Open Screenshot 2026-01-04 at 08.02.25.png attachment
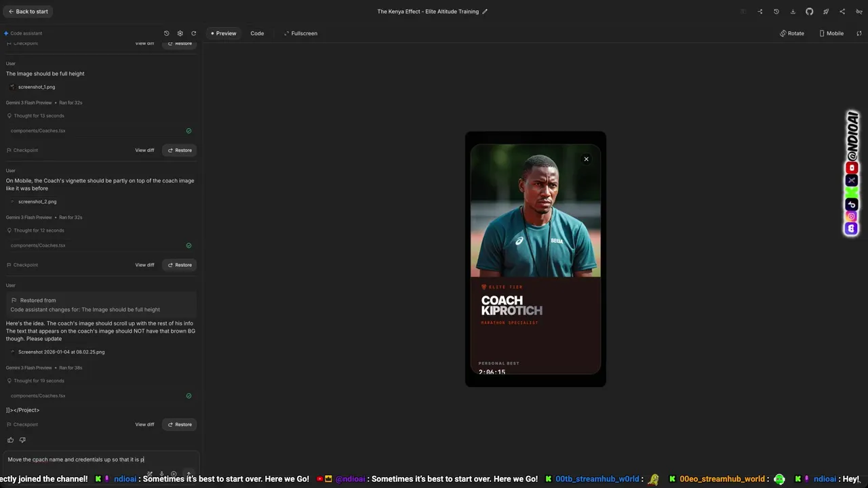Image resolution: width=868 pixels, height=488 pixels. click(57, 352)
